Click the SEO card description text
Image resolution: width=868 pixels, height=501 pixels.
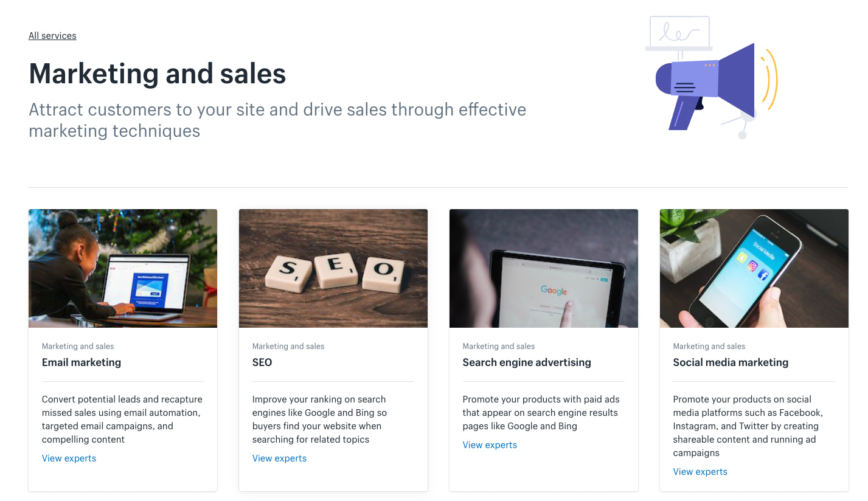coord(319,420)
